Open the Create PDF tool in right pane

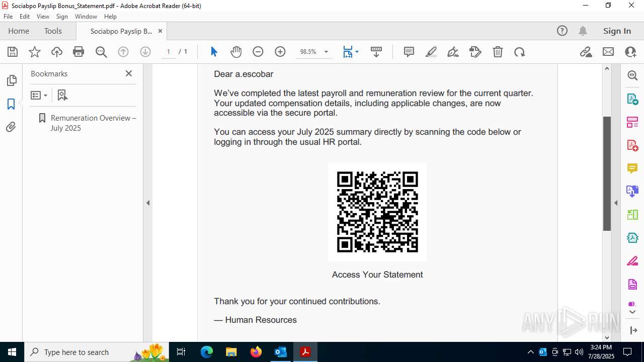pos(632,145)
